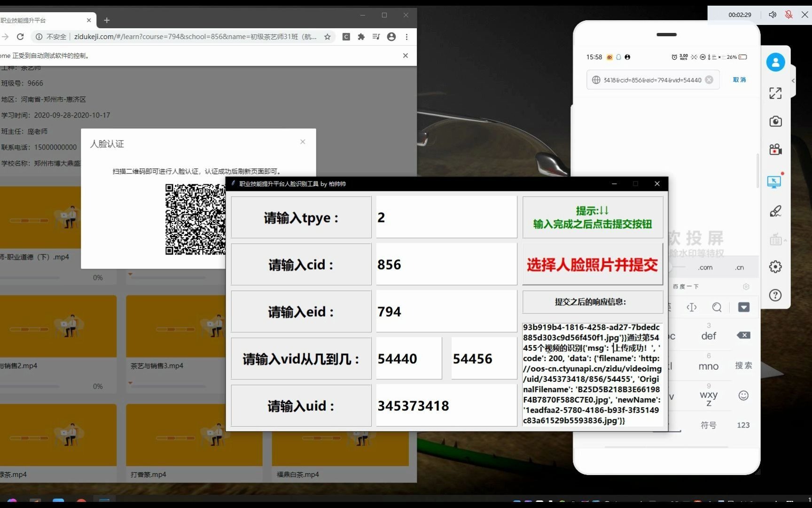812x508 pixels.
Task: Tap the 123 key on phone keyboard
Action: (x=743, y=425)
